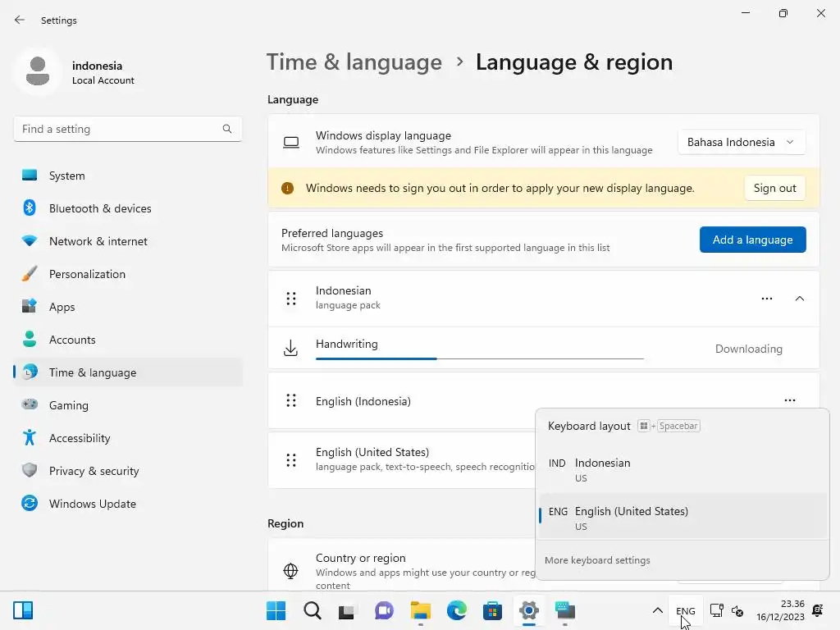
Task: Click the indonesia account avatar
Action: coord(38,72)
